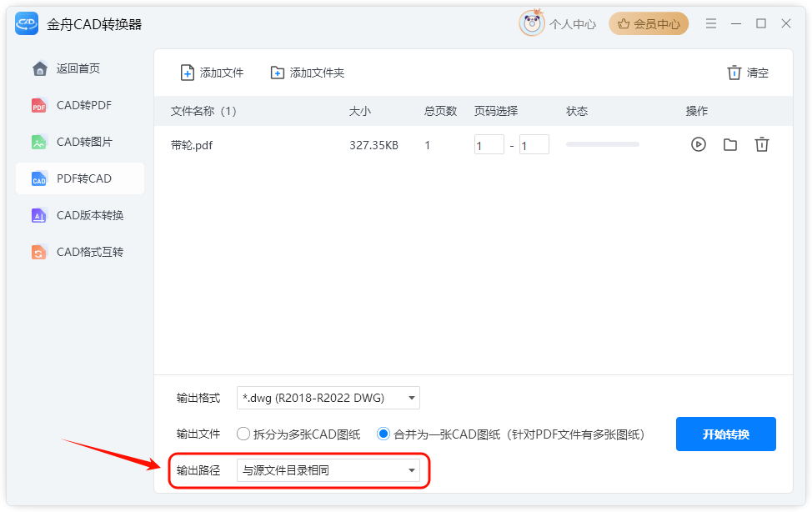The height and width of the screenshot is (512, 812).
Task: Click the 添加文件夹 button
Action: click(307, 73)
